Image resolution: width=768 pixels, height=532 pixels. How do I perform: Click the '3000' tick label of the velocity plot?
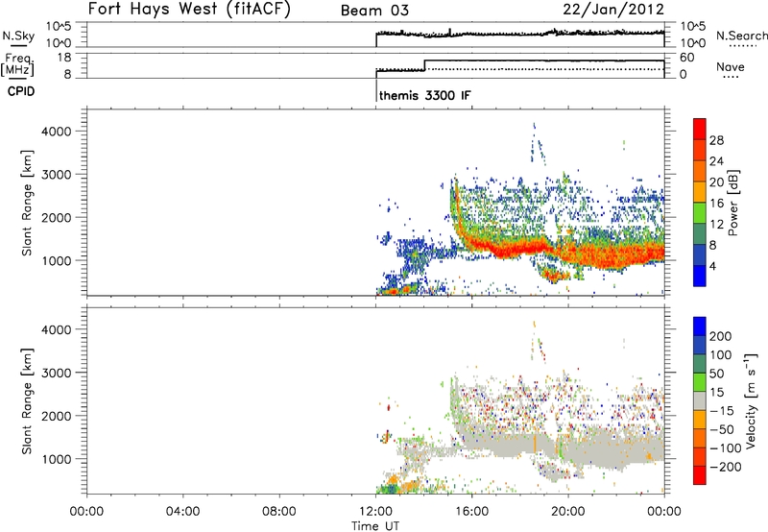57,373
